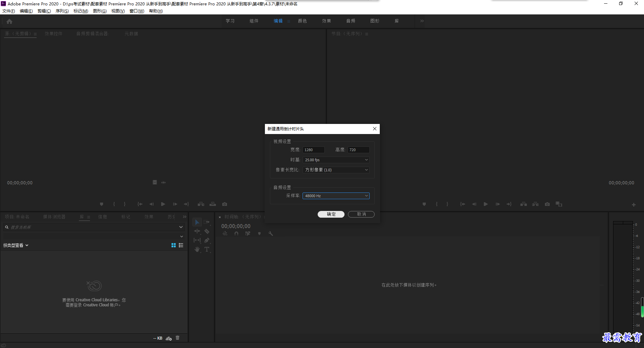Click Comparison View icon in Program monitor

coord(559,204)
